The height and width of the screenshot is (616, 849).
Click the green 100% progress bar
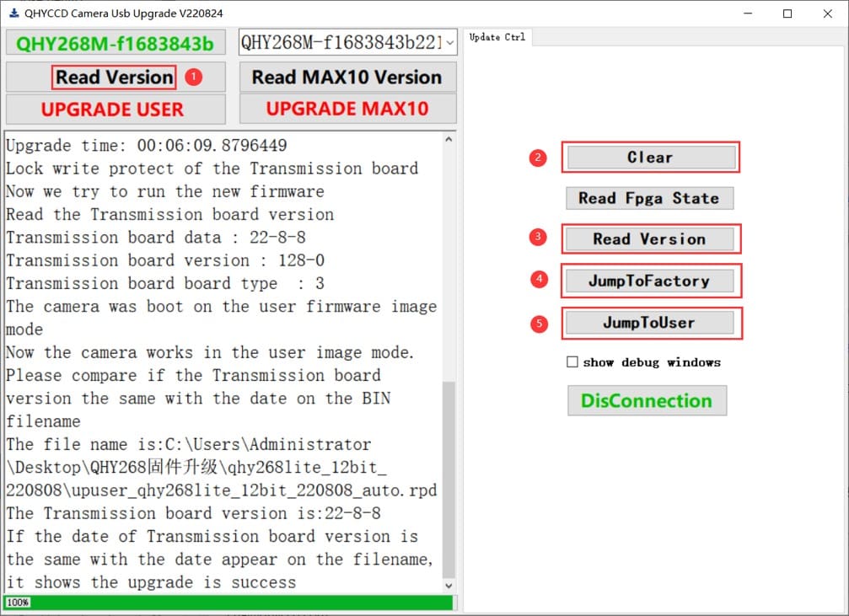point(228,602)
